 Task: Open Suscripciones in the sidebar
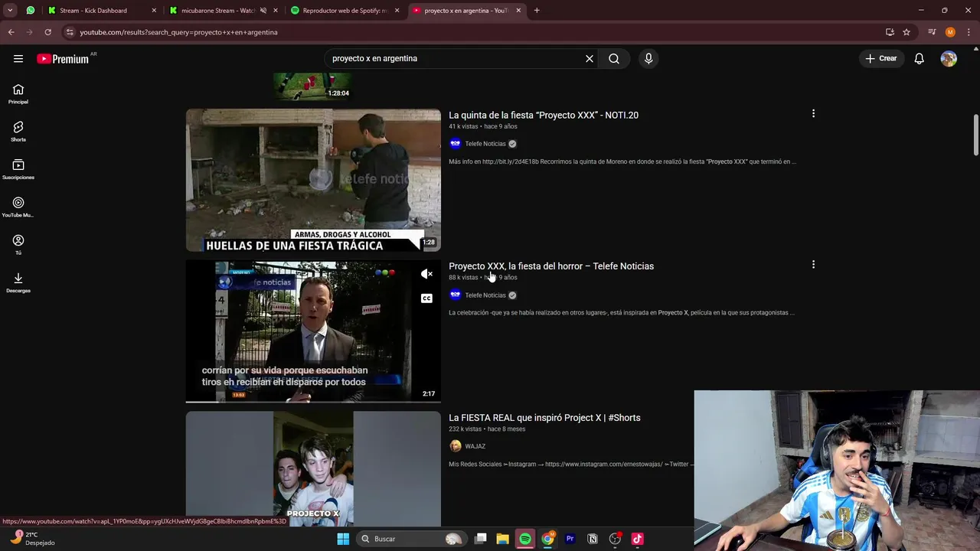pos(18,169)
